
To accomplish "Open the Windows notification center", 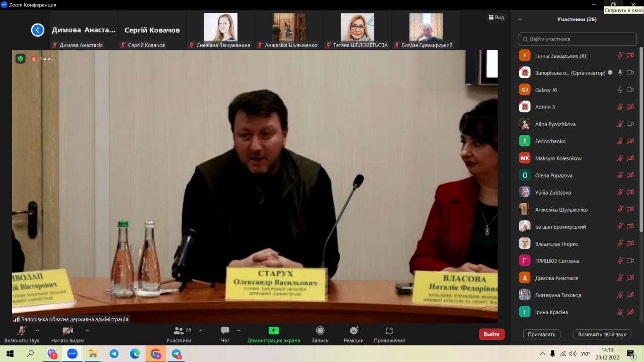I will [x=630, y=353].
